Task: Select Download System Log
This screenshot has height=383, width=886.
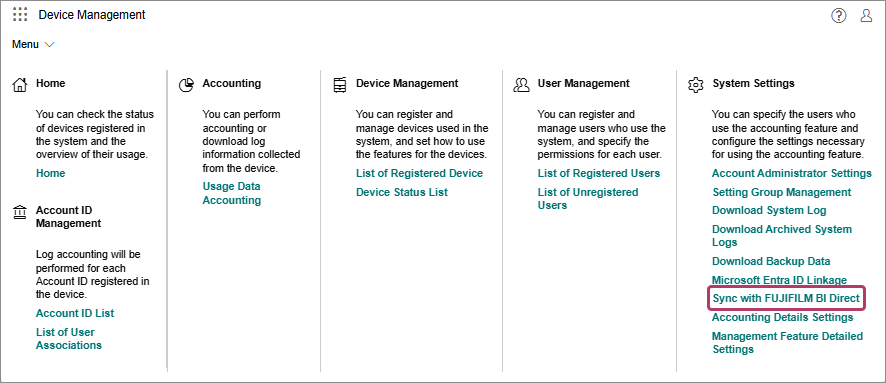Action: [769, 211]
